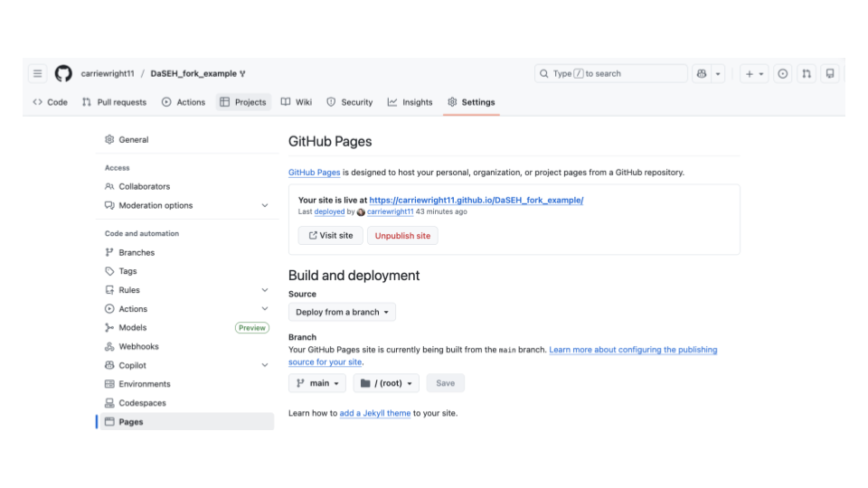Open the / (root) folder dropdown
Image resolution: width=868 pixels, height=488 pixels.
pyautogui.click(x=386, y=383)
